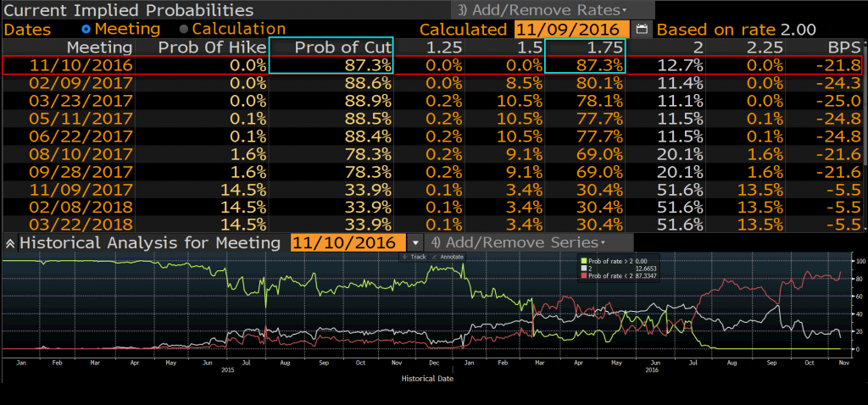Click the Current Implied Probabilities title
The width and height of the screenshot is (868, 405).
pyautogui.click(x=129, y=10)
